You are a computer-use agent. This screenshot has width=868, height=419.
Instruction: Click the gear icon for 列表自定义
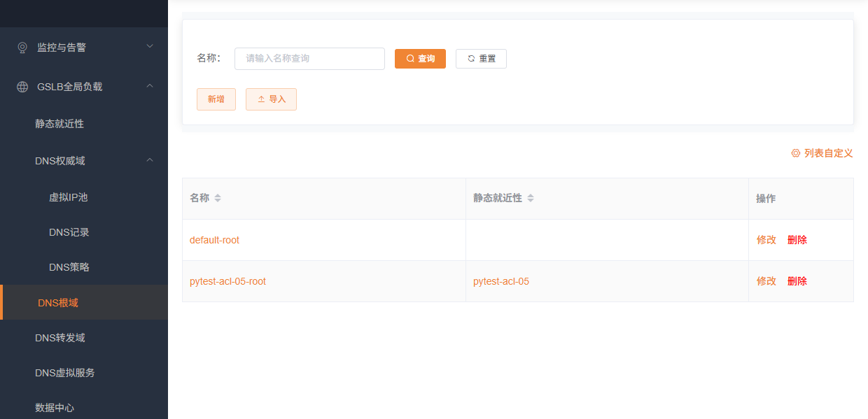(795, 153)
